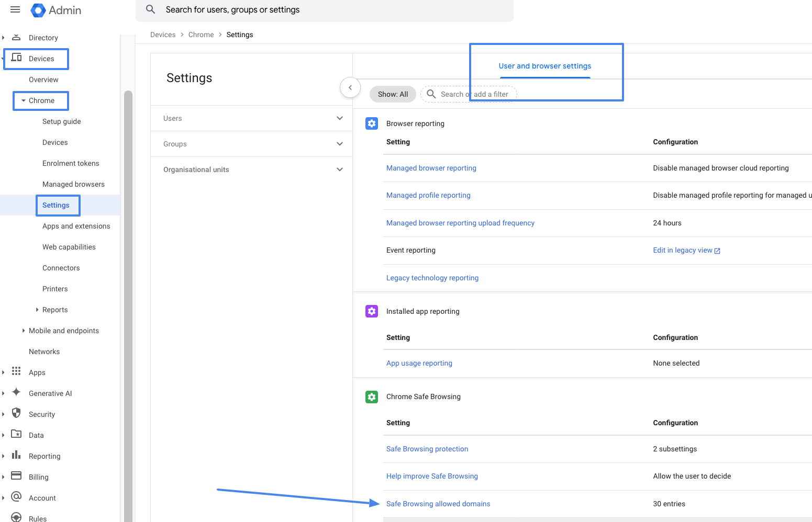Expand the Security section arrow
This screenshot has width=812, height=522.
click(x=4, y=414)
